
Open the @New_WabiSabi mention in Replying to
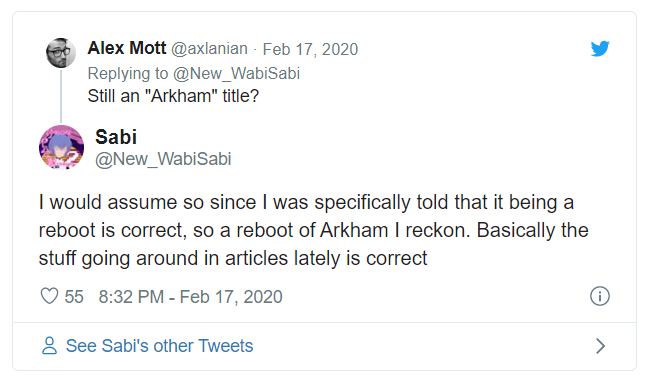coord(236,74)
